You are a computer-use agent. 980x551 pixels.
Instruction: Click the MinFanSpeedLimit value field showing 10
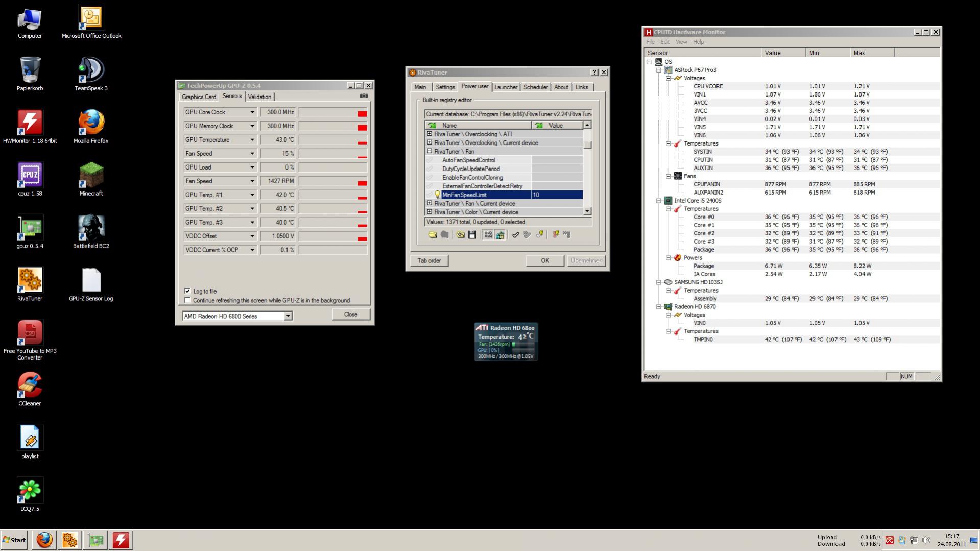tap(557, 195)
